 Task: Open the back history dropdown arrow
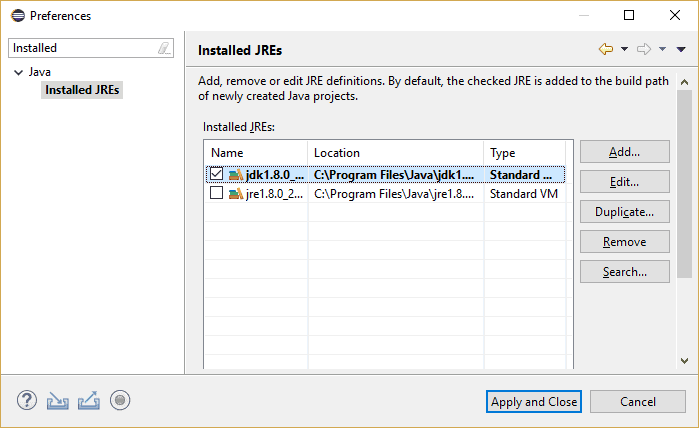pos(625,49)
